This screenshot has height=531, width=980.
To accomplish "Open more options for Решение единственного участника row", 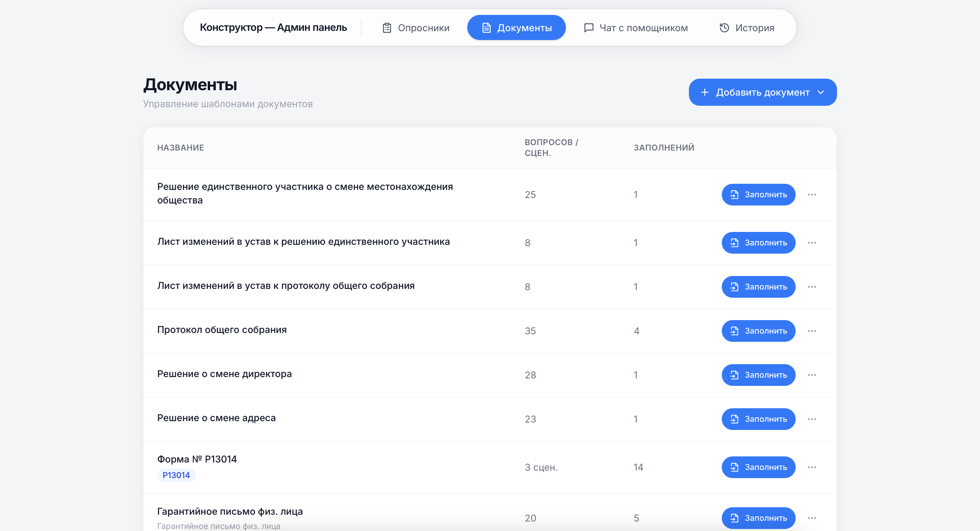I will 812,195.
